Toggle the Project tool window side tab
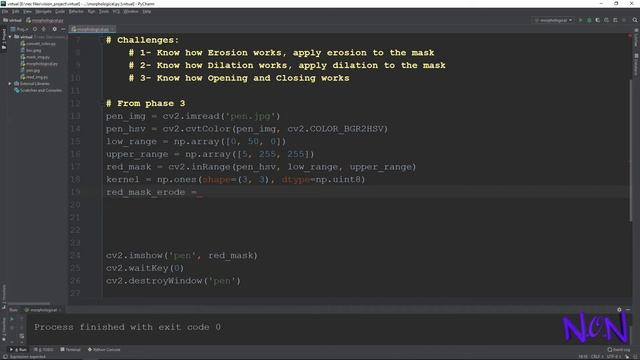Screen dimensions: 640x360 (4, 39)
